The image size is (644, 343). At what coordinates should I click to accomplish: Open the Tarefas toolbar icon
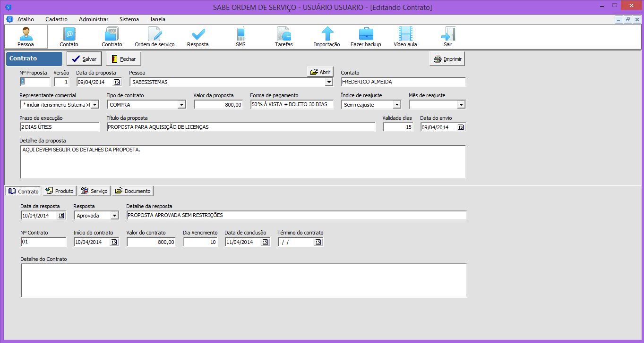(284, 37)
